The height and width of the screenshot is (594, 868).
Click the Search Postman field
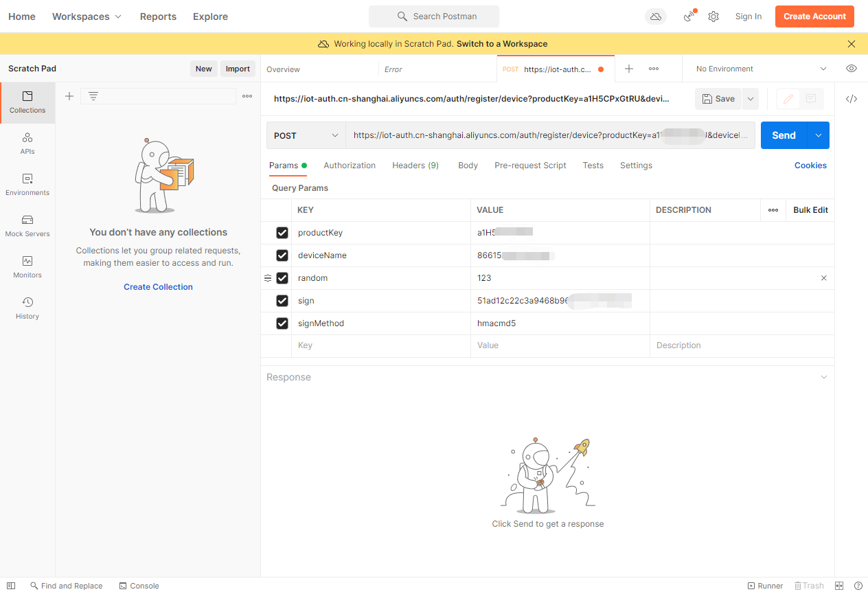click(x=434, y=16)
